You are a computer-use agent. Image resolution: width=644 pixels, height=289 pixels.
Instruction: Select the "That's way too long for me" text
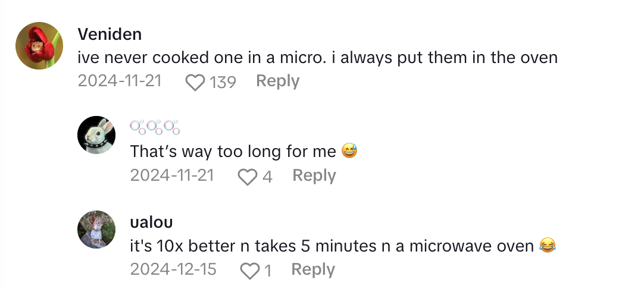pyautogui.click(x=233, y=152)
